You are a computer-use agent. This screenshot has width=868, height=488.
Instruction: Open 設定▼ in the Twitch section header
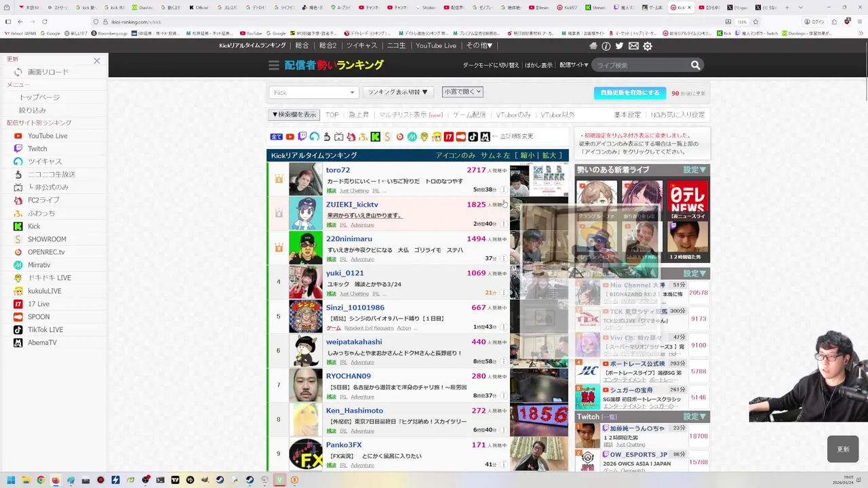[695, 416]
